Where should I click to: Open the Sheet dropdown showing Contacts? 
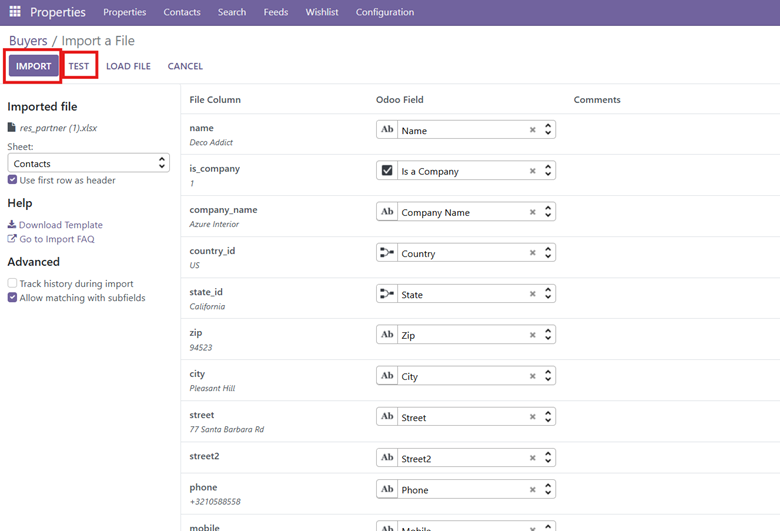pyautogui.click(x=88, y=163)
